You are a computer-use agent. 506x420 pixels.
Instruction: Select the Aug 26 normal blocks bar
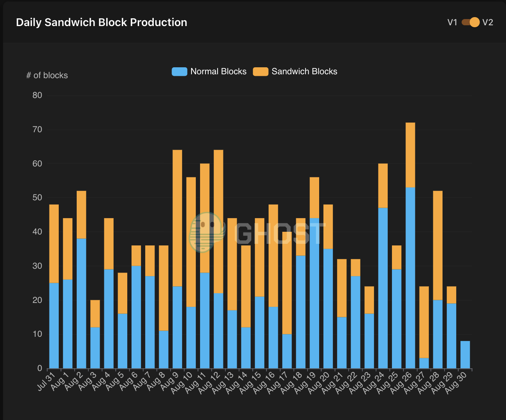pyautogui.click(x=410, y=278)
